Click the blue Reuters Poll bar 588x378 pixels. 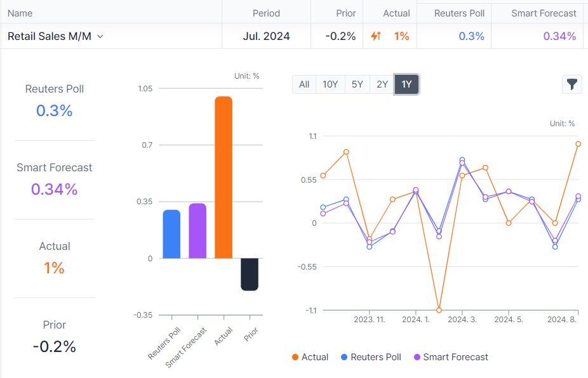pyautogui.click(x=171, y=234)
